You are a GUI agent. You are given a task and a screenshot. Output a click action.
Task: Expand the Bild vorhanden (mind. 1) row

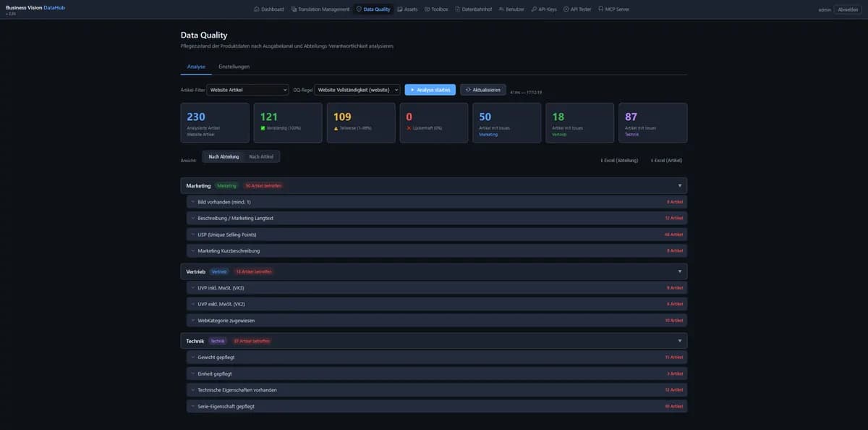coord(437,202)
